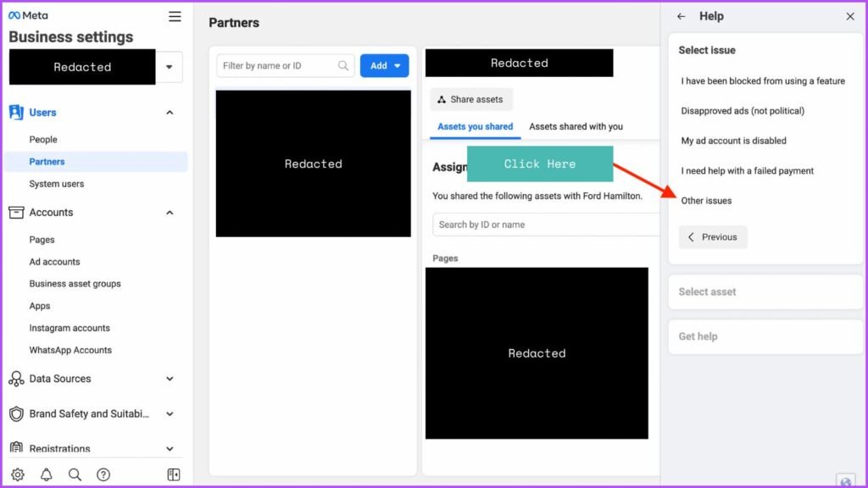
Task: Open People under Users
Action: pyautogui.click(x=43, y=140)
